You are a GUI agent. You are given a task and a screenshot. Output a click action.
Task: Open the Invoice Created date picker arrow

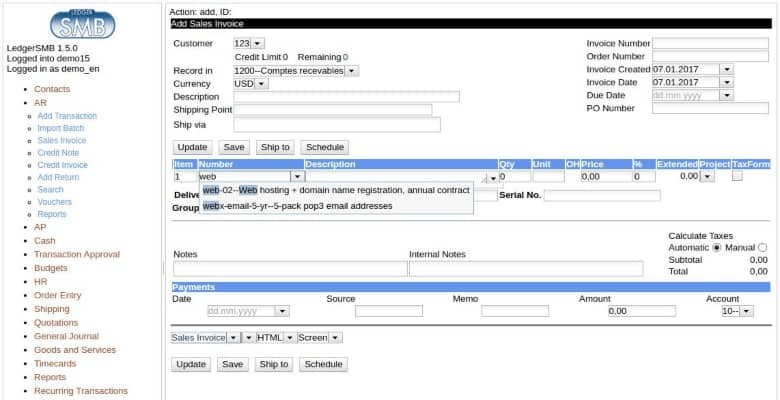[727, 69]
